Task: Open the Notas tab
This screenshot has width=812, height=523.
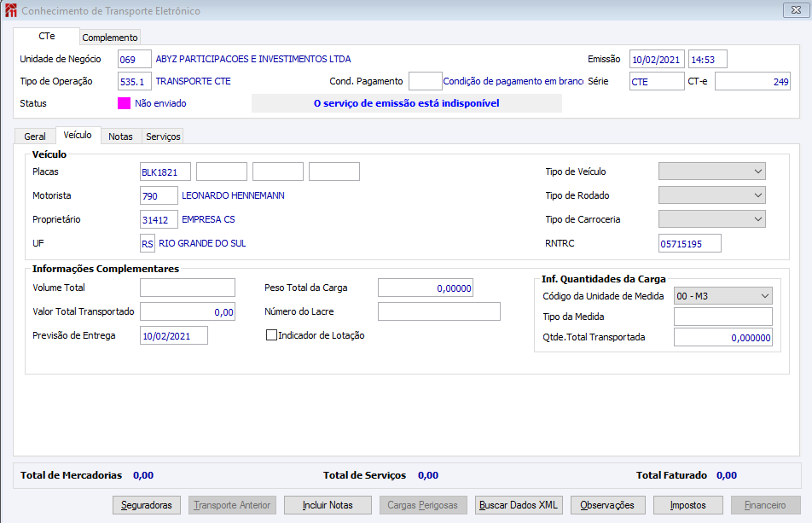Action: point(120,137)
